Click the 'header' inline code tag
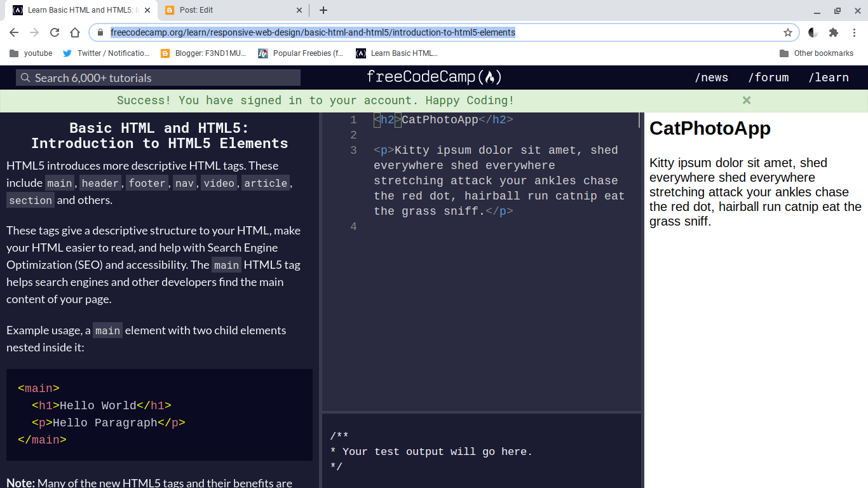Viewport: 868px width, 488px height. pos(100,183)
